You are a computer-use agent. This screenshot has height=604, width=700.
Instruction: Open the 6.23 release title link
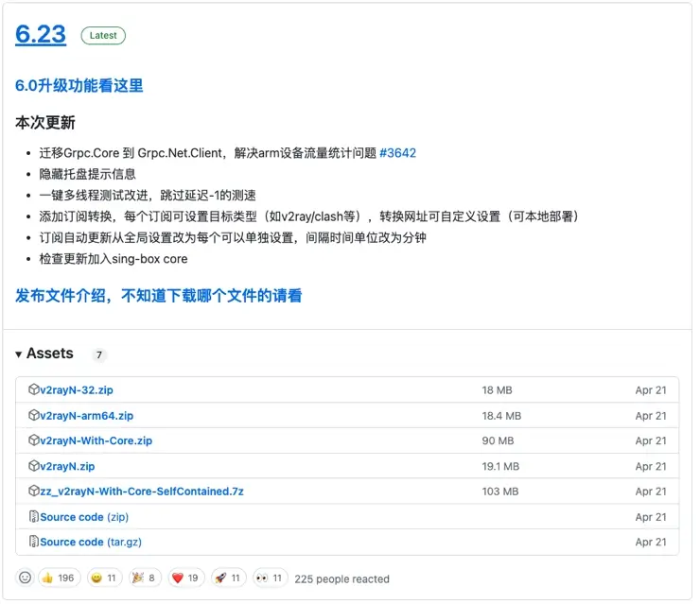click(41, 34)
